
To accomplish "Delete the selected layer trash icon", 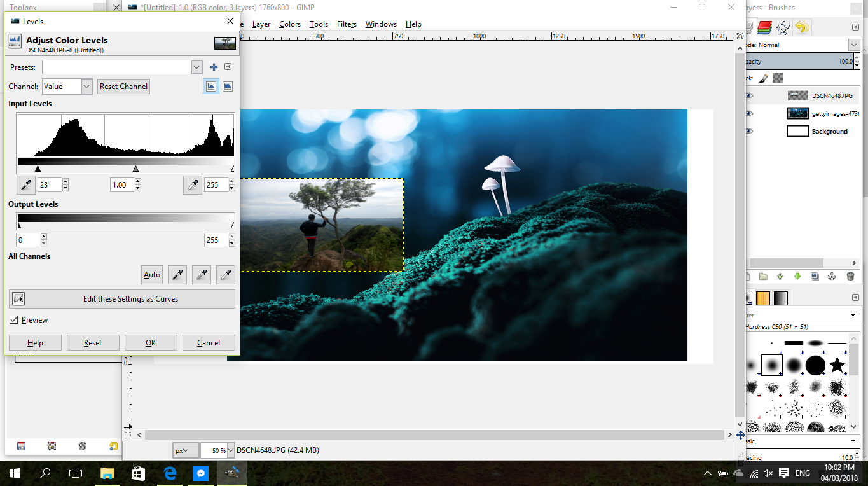I will pyautogui.click(x=850, y=277).
